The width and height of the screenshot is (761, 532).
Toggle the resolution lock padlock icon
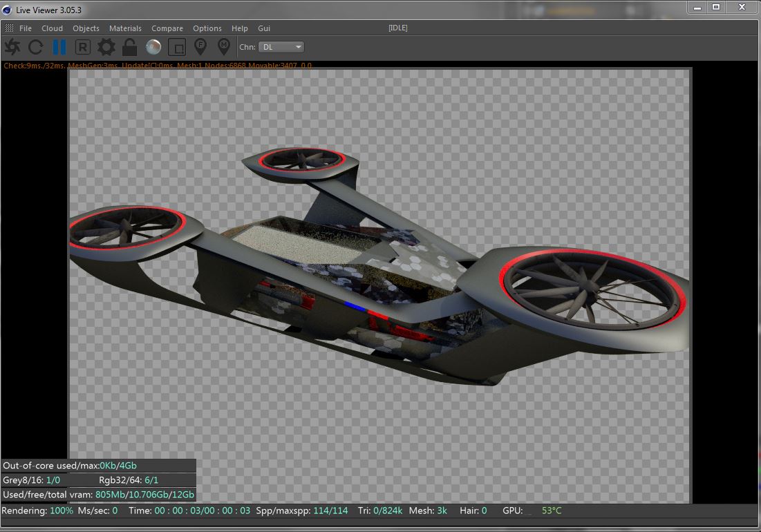click(x=129, y=47)
